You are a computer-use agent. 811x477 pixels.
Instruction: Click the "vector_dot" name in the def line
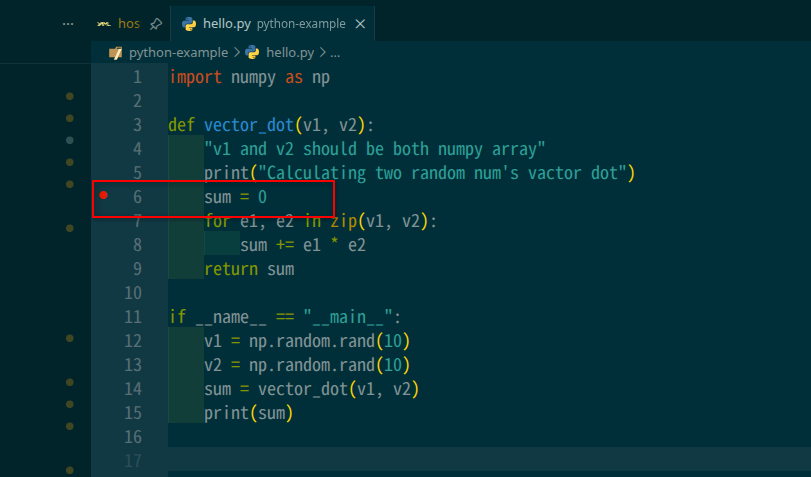point(249,125)
